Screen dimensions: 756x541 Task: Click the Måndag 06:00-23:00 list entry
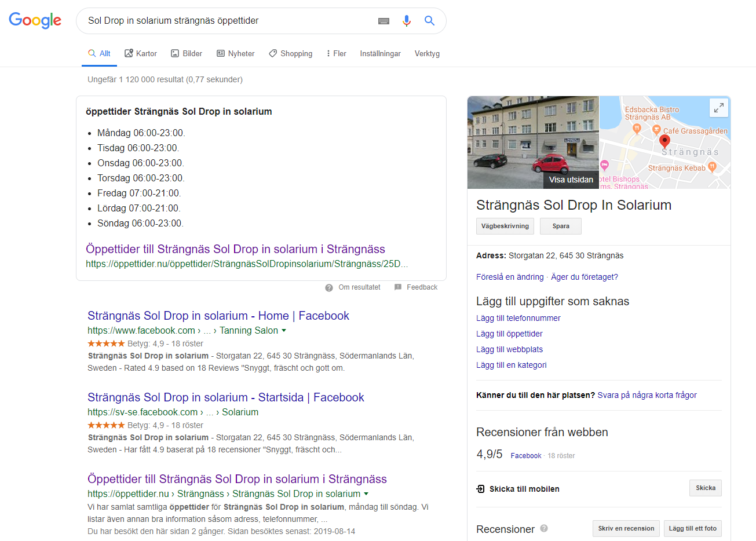141,133
